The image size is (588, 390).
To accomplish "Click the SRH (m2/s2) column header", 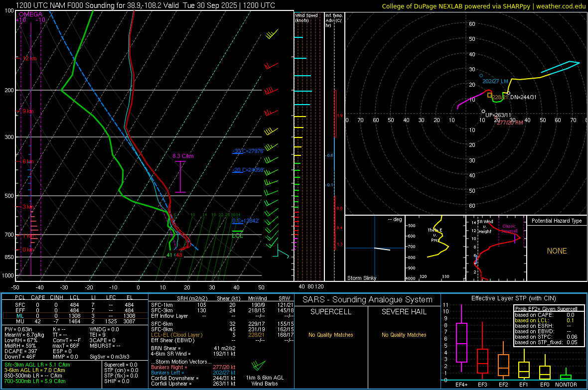I will 192,298.
